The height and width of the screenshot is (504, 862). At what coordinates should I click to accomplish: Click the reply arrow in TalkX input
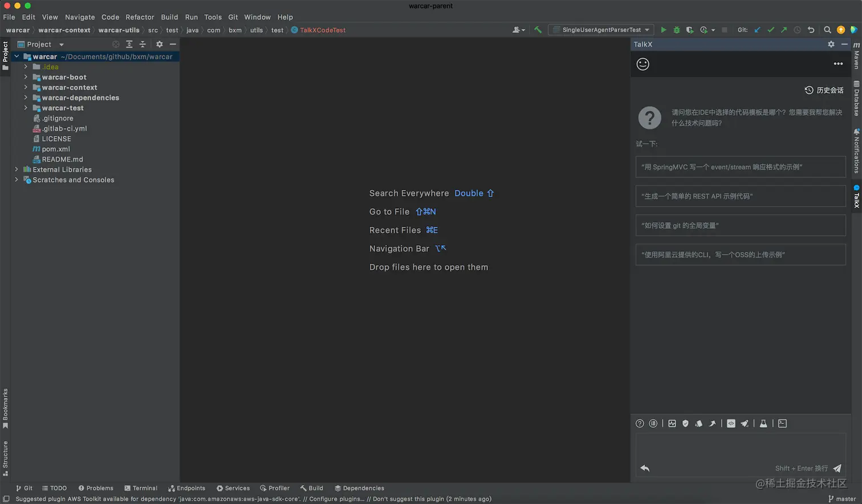pyautogui.click(x=645, y=468)
